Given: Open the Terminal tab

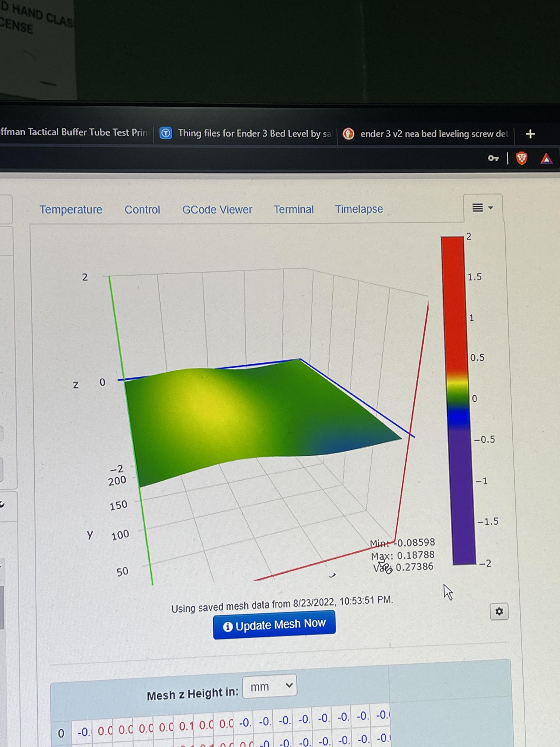Looking at the screenshot, I should (293, 209).
